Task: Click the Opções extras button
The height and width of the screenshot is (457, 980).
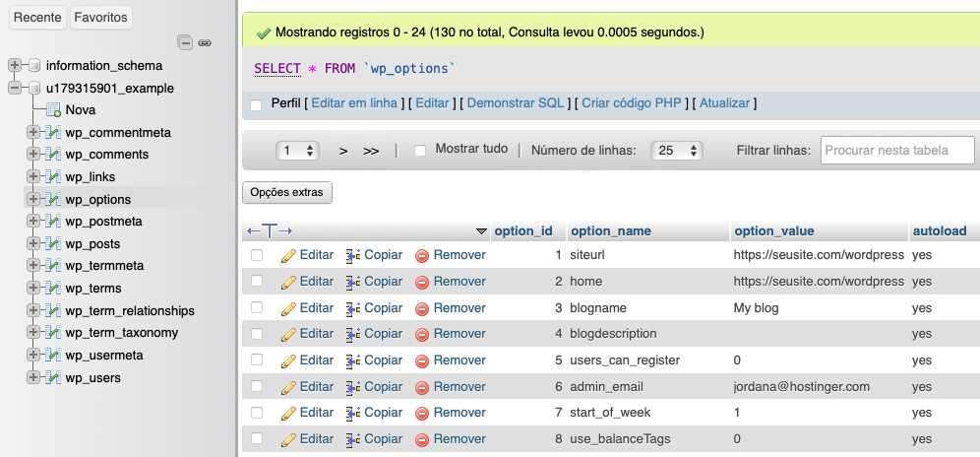Action: tap(287, 193)
